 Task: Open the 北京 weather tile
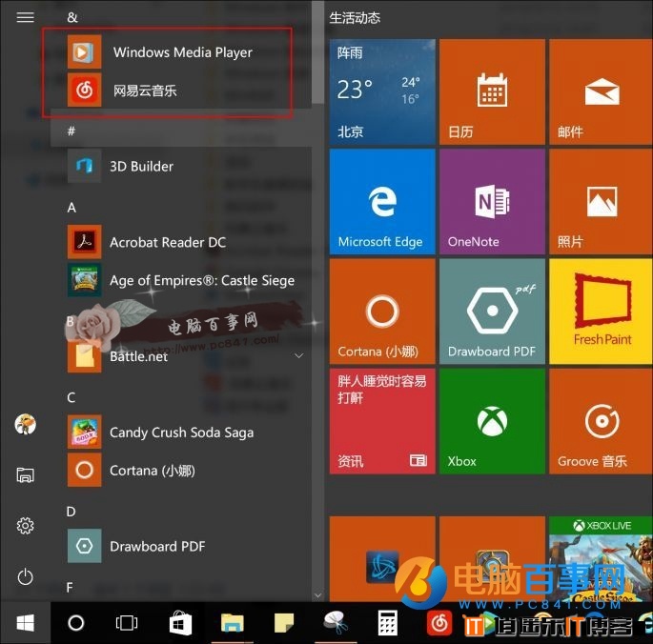point(382,92)
